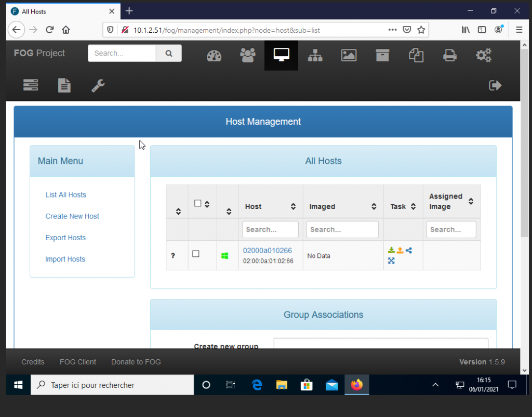Open the Reports document icon
532x417 pixels.
(64, 85)
